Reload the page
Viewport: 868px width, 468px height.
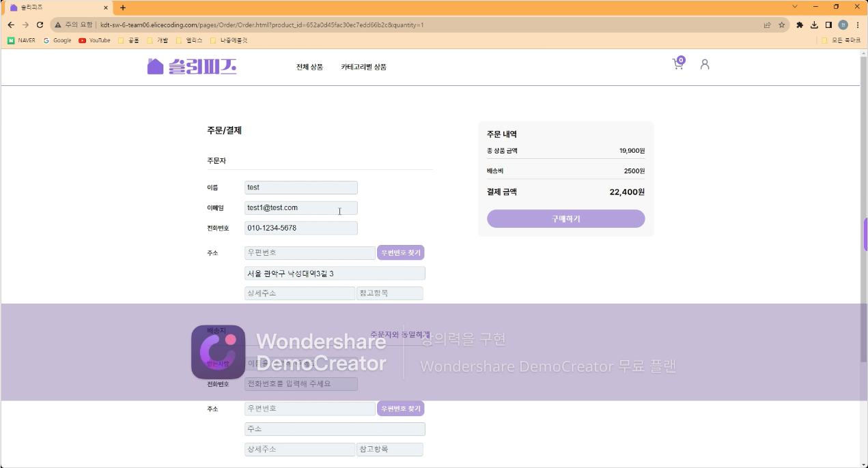pos(40,25)
